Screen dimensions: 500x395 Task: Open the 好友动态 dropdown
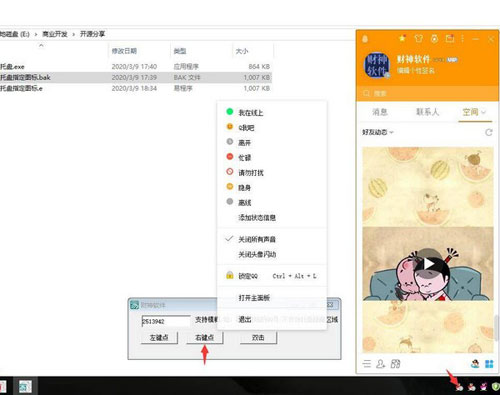[378, 132]
